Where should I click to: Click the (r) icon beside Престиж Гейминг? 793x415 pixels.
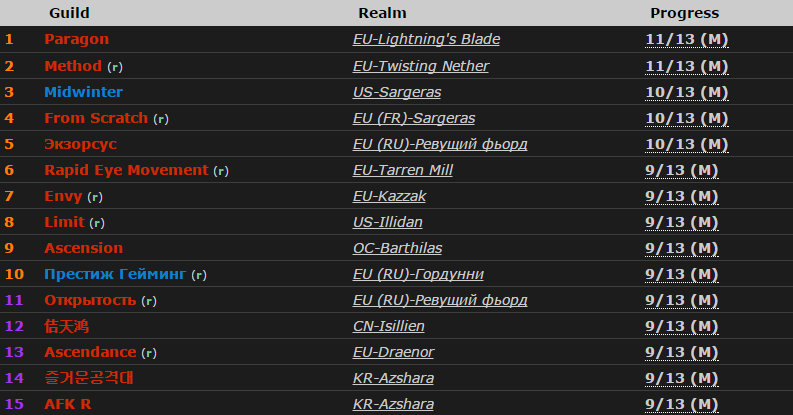pos(199,275)
